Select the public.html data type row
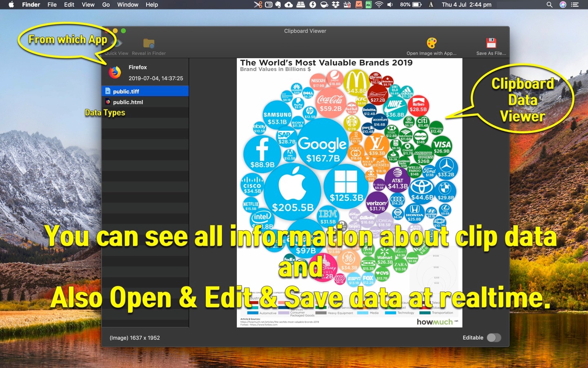The height and width of the screenshot is (368, 588). [x=145, y=102]
